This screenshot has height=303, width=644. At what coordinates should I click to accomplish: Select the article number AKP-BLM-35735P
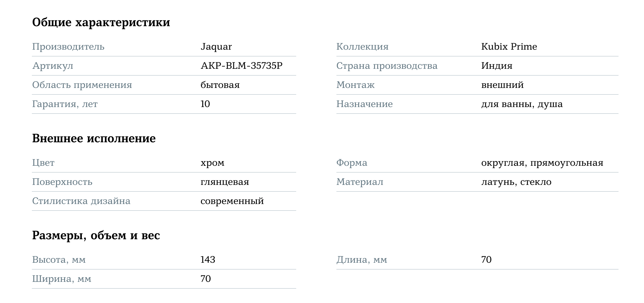tap(241, 66)
